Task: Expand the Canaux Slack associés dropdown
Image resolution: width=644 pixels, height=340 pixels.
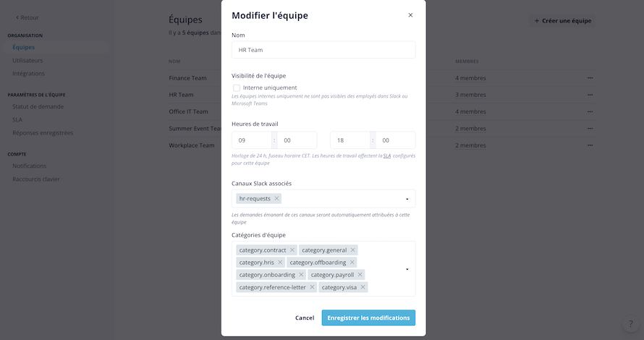Action: [x=407, y=199]
